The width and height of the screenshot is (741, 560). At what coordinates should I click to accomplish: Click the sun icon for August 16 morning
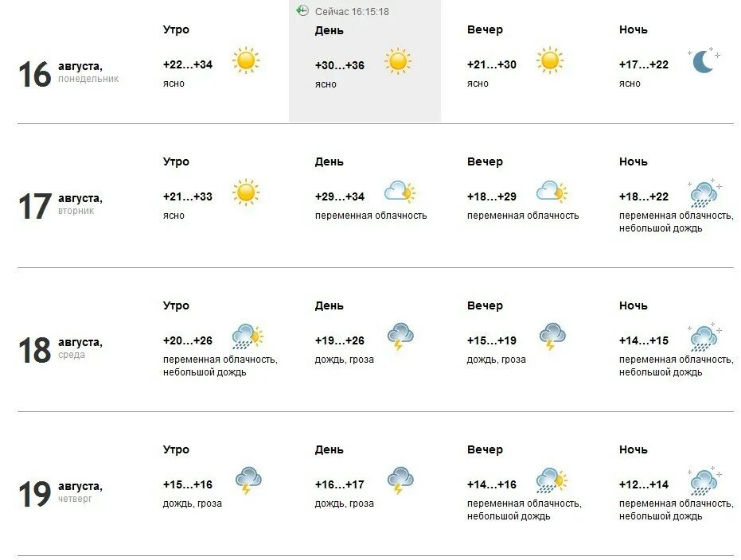(x=246, y=60)
